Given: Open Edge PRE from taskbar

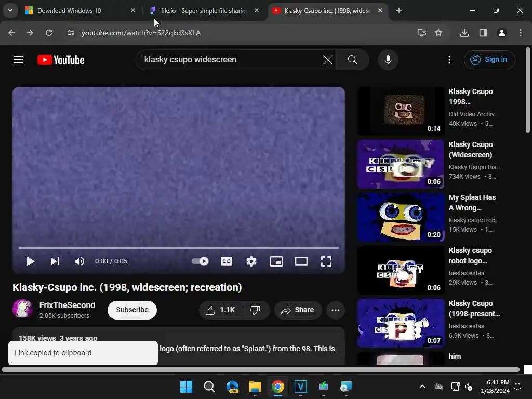Looking at the screenshot, I should [232, 387].
